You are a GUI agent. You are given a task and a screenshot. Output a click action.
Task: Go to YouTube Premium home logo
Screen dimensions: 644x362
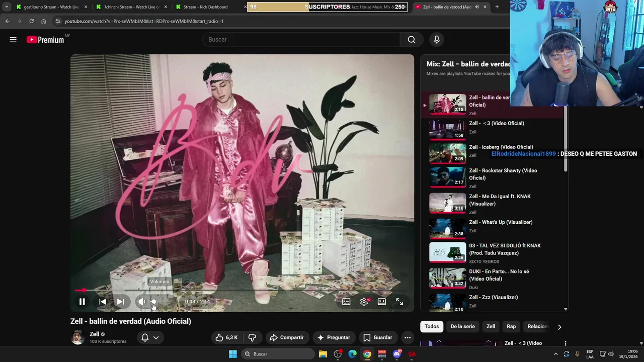coord(46,40)
